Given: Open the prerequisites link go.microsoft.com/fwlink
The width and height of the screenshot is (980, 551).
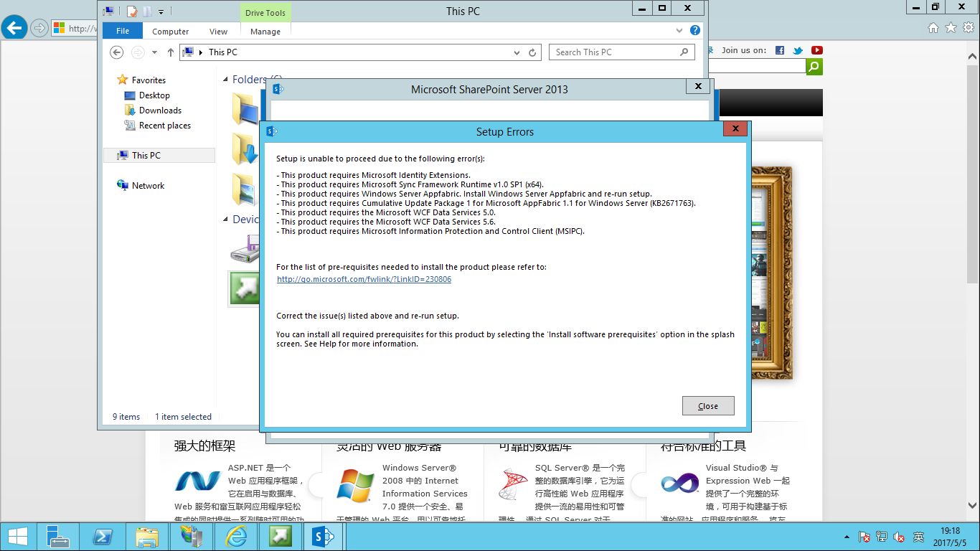Looking at the screenshot, I should pyautogui.click(x=364, y=279).
